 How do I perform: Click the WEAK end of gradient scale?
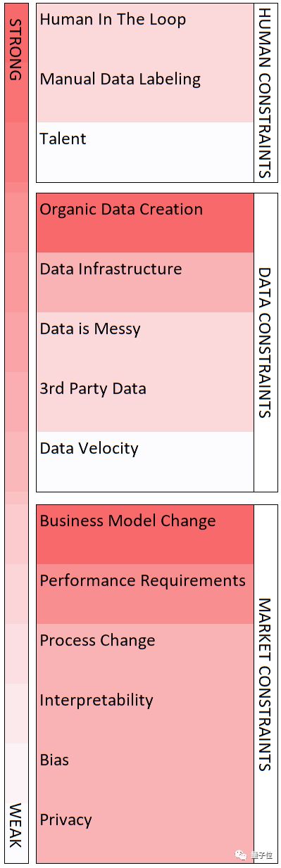pyautogui.click(x=15, y=825)
